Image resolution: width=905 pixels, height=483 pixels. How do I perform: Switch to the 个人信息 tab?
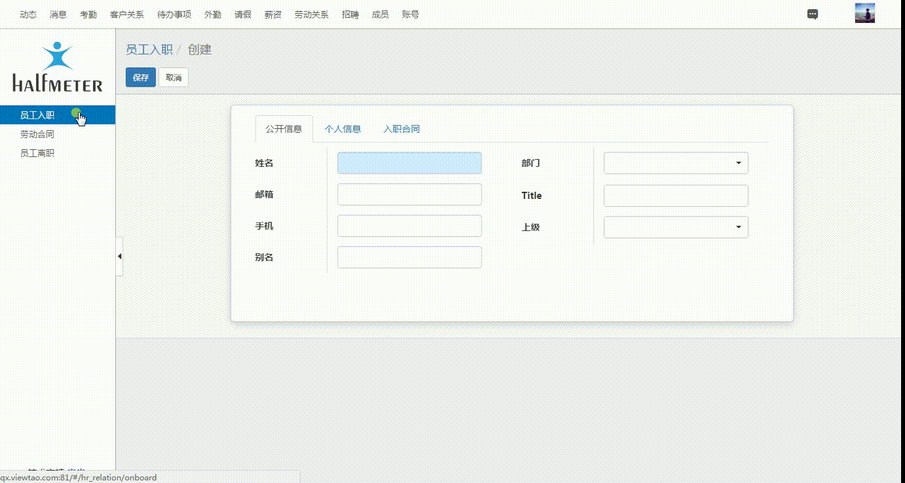pyautogui.click(x=343, y=129)
